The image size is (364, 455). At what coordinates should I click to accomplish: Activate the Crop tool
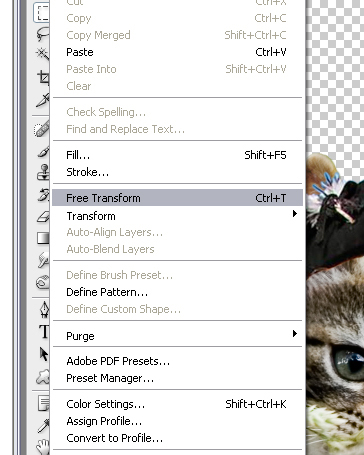43,78
